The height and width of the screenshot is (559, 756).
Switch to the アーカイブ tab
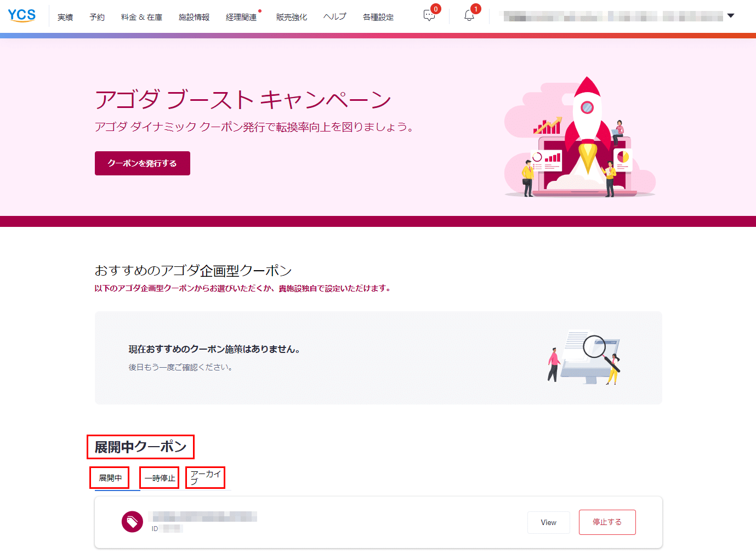pyautogui.click(x=206, y=477)
